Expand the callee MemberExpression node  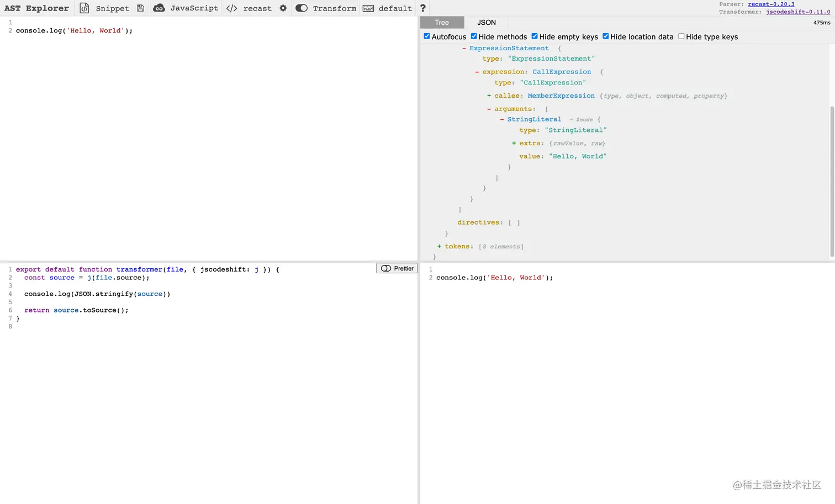(x=489, y=96)
